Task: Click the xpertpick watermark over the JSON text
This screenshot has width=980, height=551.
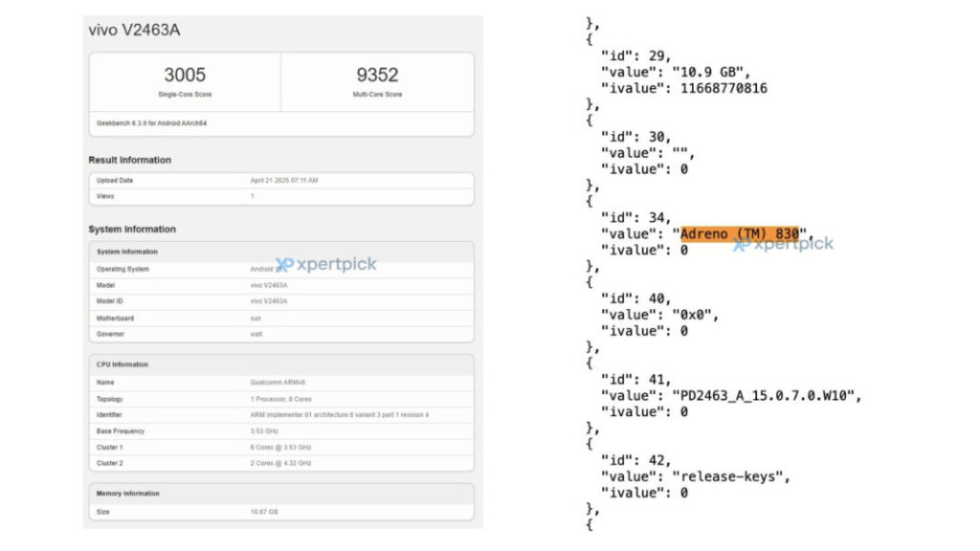Action: point(783,244)
